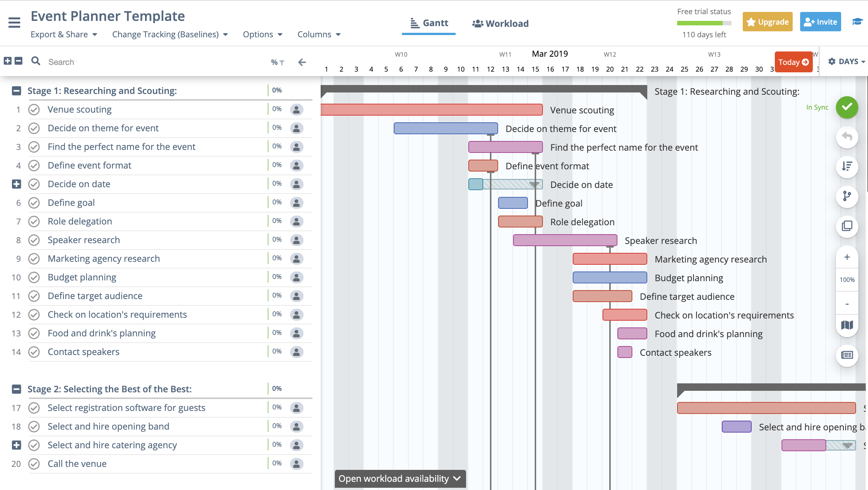
Task: Check off the Define goal task
Action: pos(34,202)
